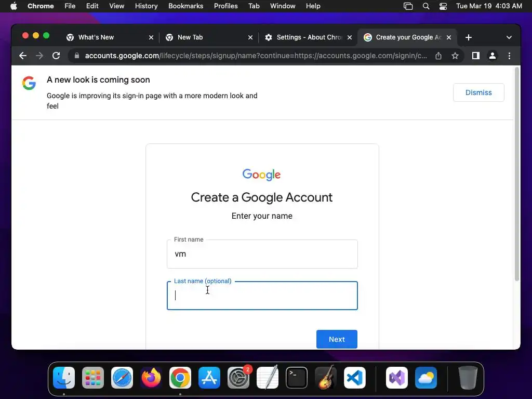
Task: Open GarageBand from the Dock
Action: click(x=326, y=378)
